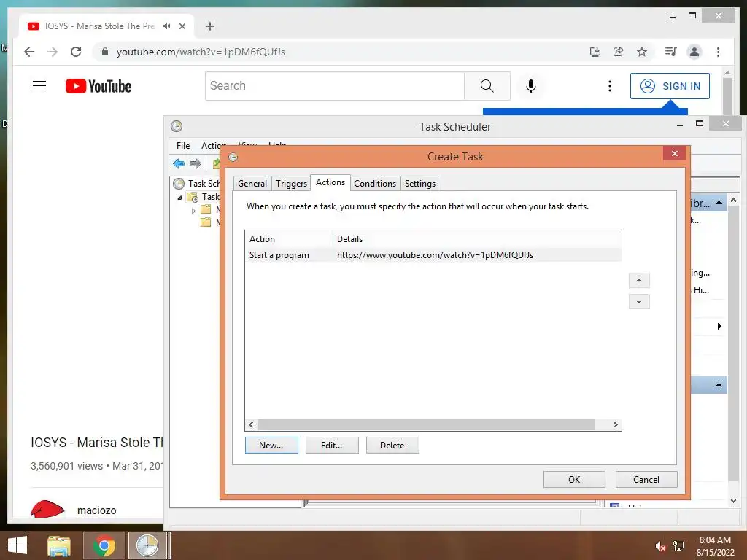Open the Chrome three-dot menu
This screenshot has height=560, width=747.
coord(719,52)
